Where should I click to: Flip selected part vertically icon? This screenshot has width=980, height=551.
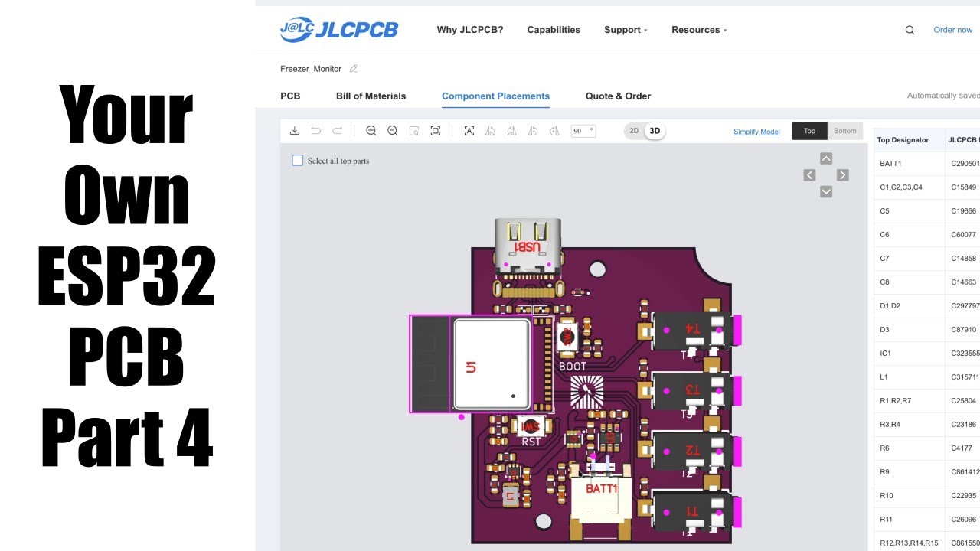coord(512,131)
